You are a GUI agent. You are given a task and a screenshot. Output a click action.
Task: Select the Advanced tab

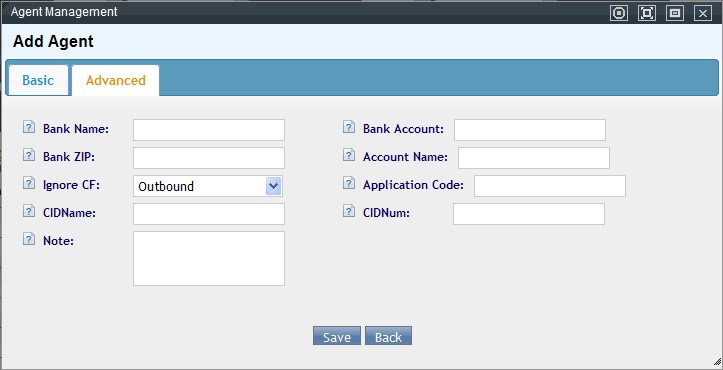(116, 80)
